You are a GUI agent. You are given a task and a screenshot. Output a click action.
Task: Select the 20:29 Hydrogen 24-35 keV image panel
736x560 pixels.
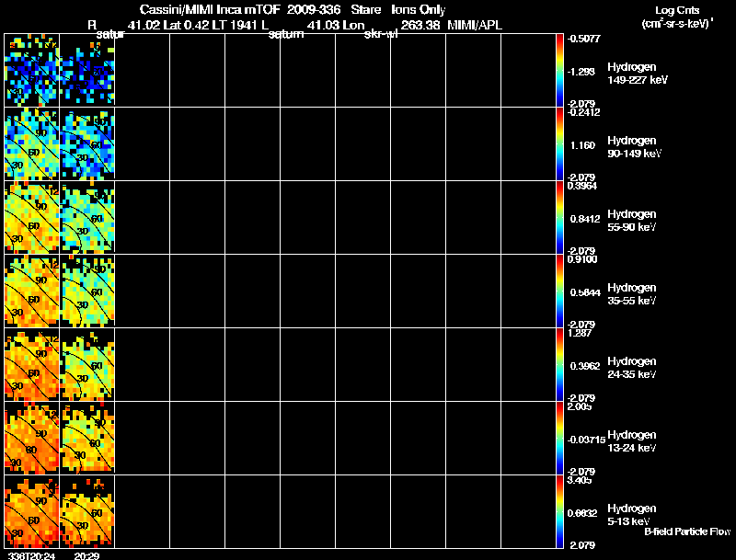(x=87, y=364)
